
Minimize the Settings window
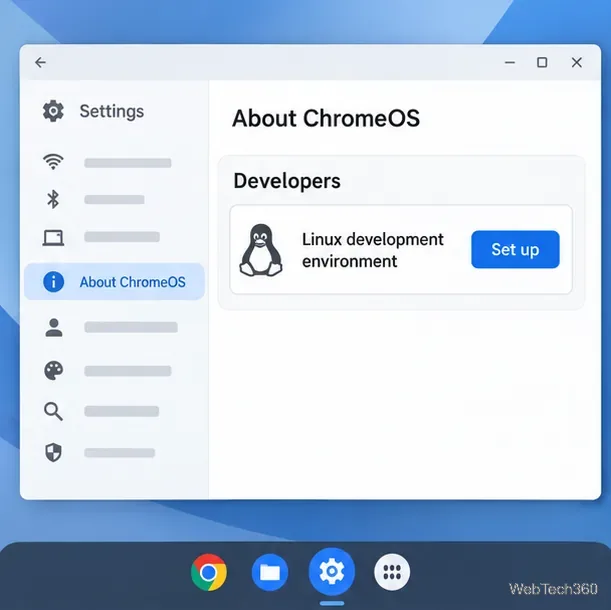510,62
